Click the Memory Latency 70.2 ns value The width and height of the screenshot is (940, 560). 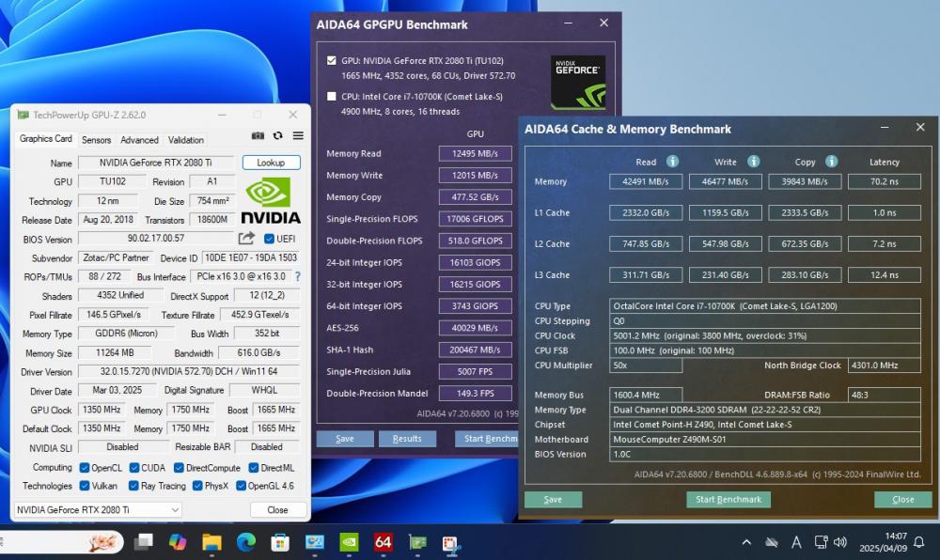[x=885, y=181]
